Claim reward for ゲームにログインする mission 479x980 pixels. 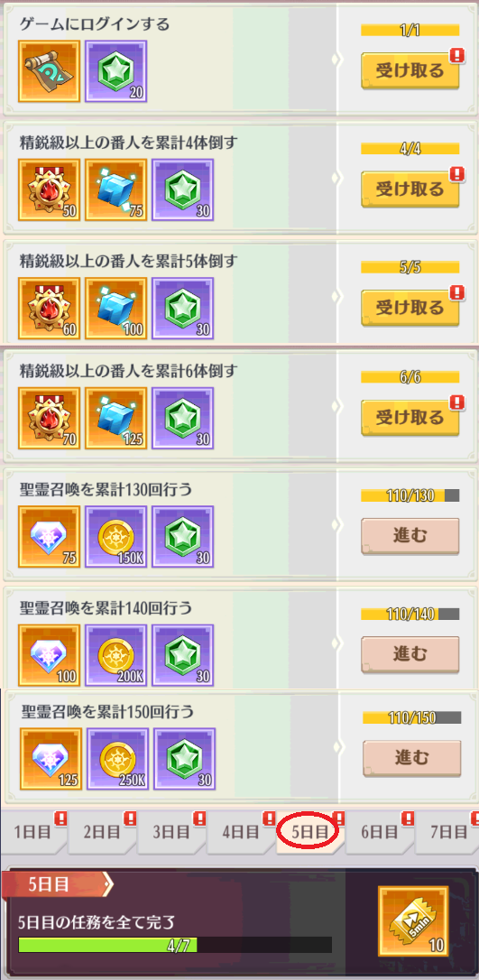410,70
